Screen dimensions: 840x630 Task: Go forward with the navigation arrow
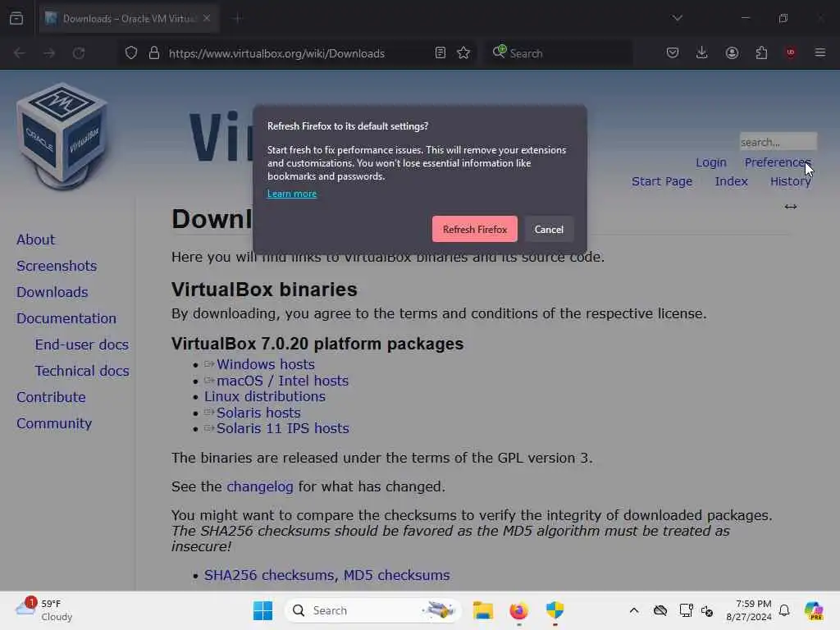(x=49, y=53)
